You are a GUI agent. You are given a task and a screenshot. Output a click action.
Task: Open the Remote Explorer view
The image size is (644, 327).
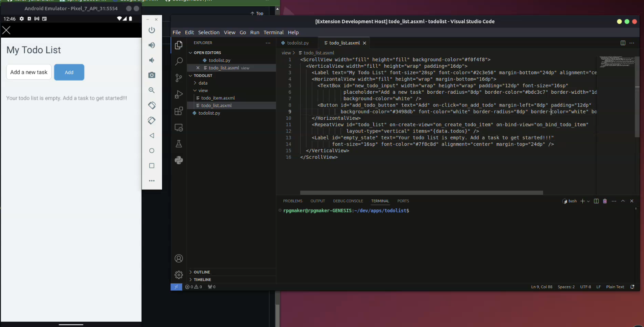click(179, 127)
